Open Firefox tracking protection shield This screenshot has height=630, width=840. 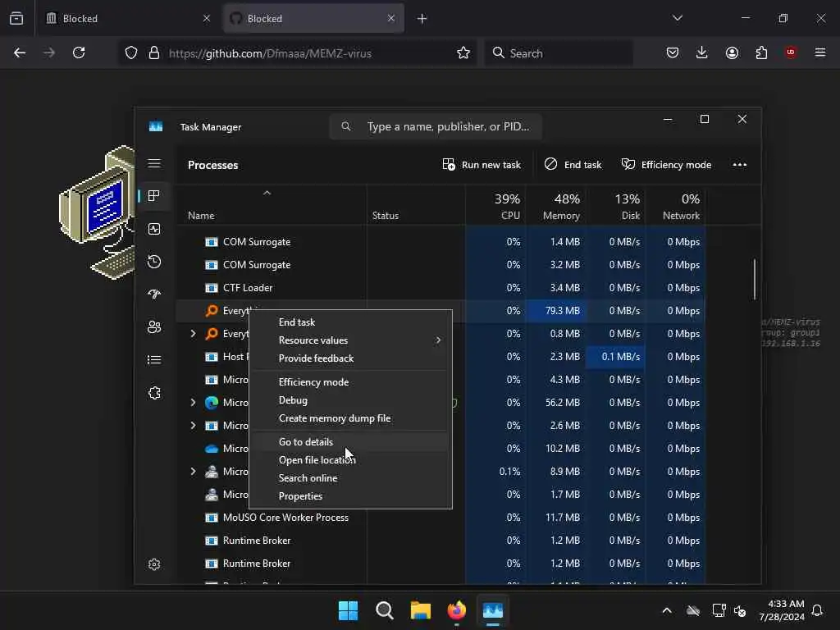click(x=131, y=52)
